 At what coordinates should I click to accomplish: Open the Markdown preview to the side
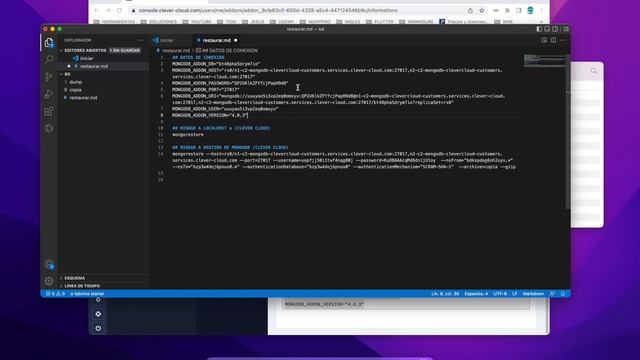click(544, 40)
